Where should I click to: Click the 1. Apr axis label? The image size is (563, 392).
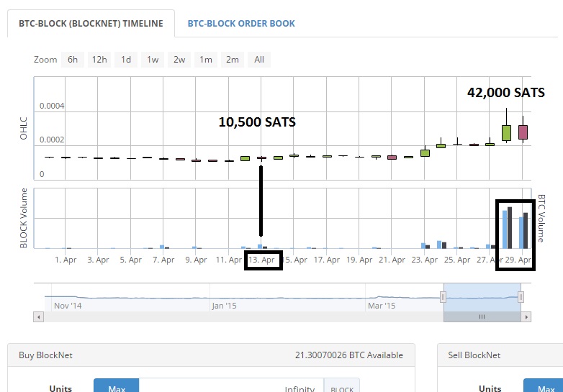(x=66, y=260)
